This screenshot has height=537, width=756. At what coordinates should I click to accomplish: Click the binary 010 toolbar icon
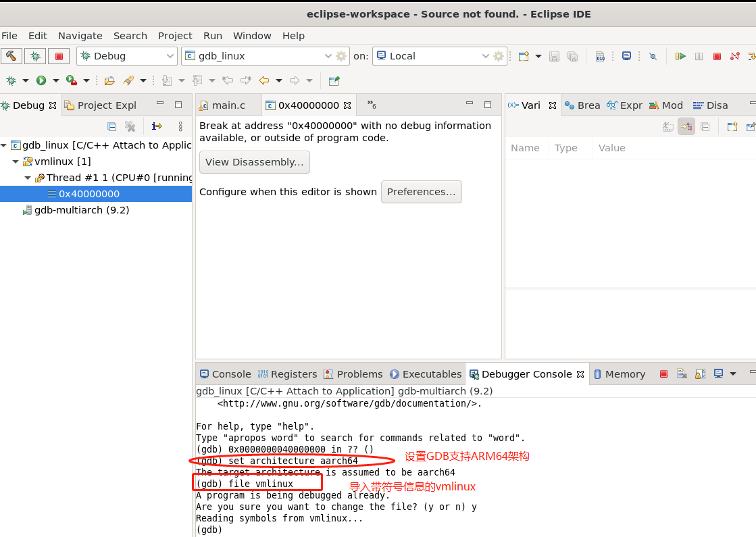[600, 56]
